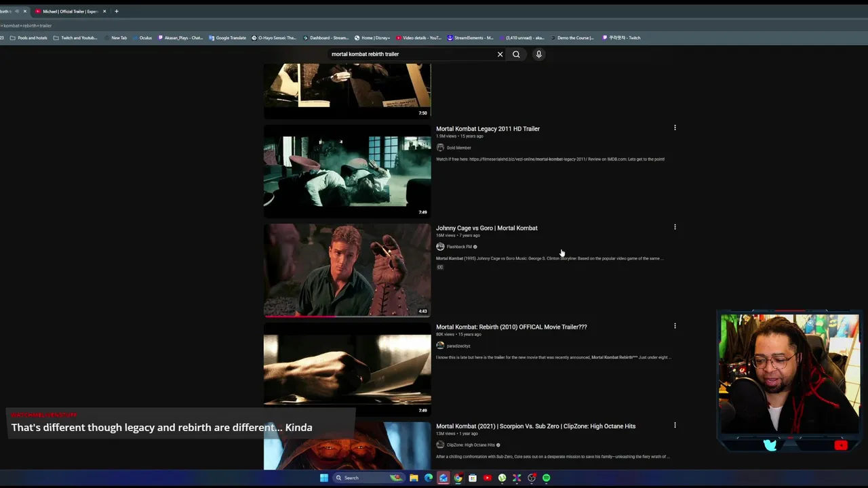Viewport: 868px width, 488px height.
Task: Play Mortal Kombat Legacy 2011 thumbnail
Action: (x=347, y=171)
